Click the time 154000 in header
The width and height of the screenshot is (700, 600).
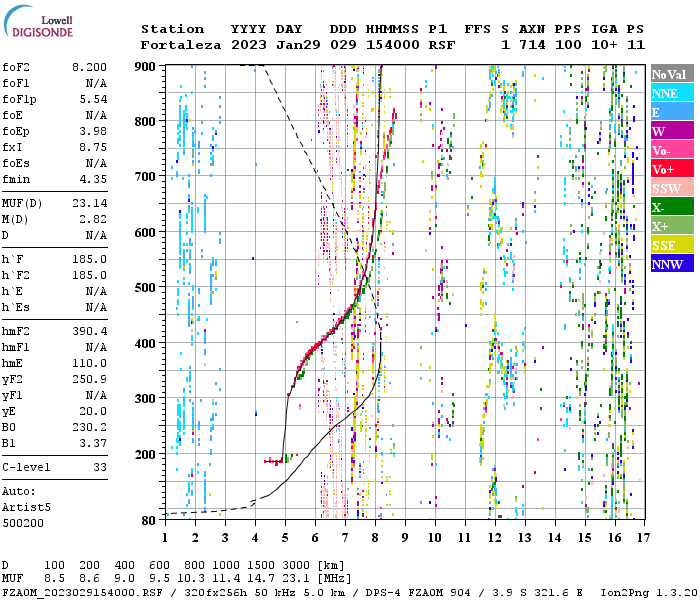pos(392,45)
